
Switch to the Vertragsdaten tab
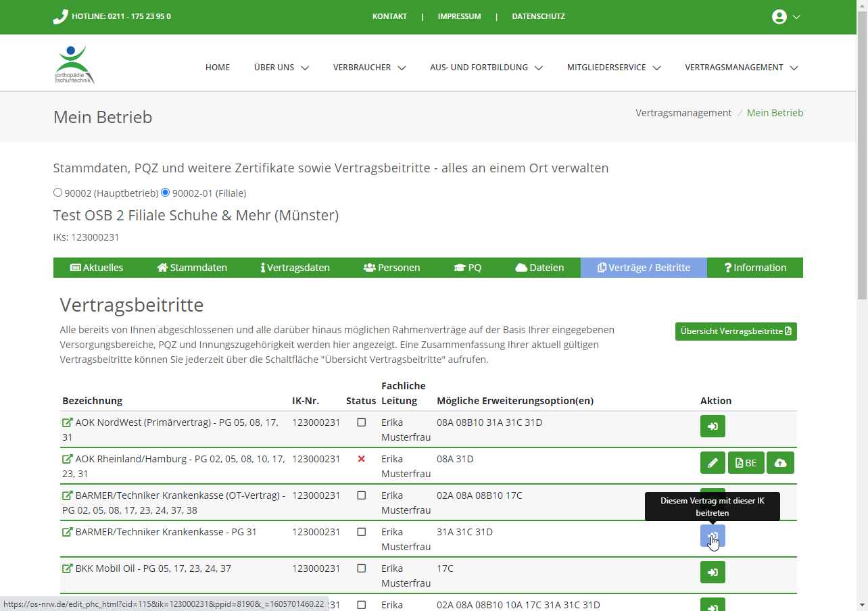point(295,268)
